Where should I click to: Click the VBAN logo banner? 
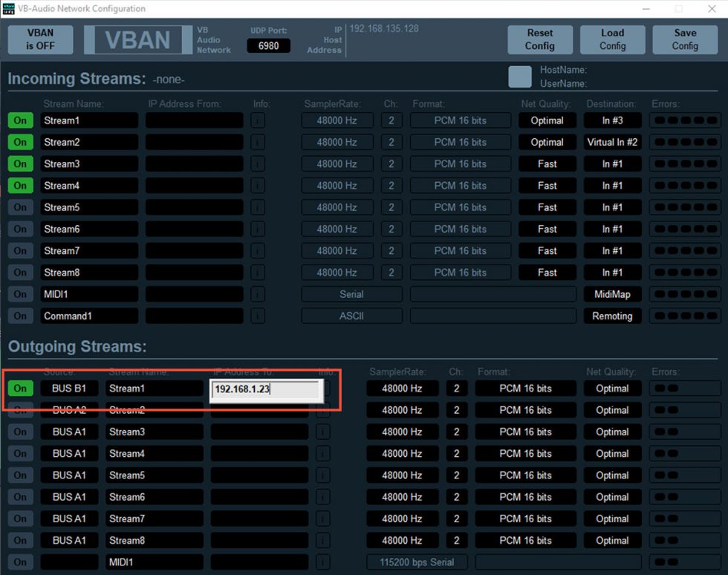[x=137, y=41]
